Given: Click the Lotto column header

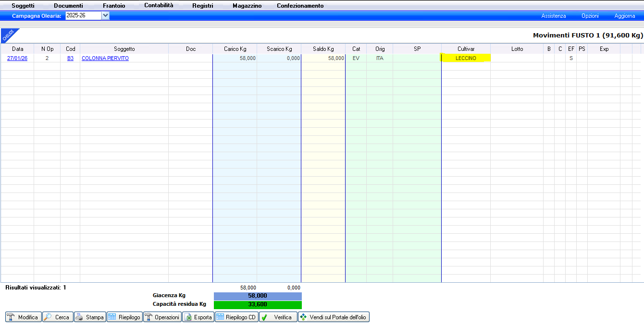Looking at the screenshot, I should click(517, 49).
